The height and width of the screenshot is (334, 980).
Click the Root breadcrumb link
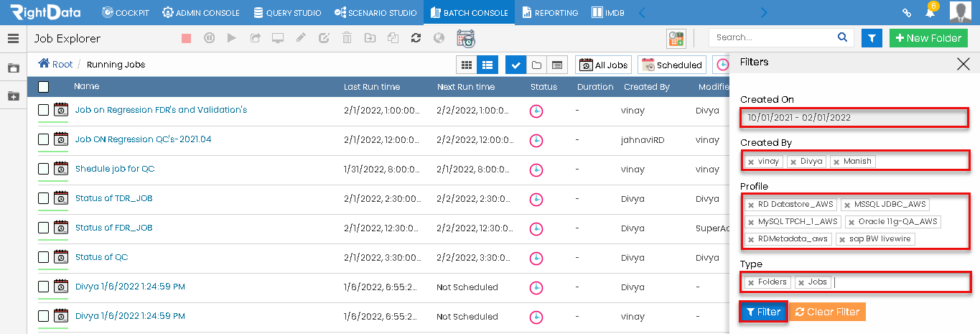tap(62, 65)
